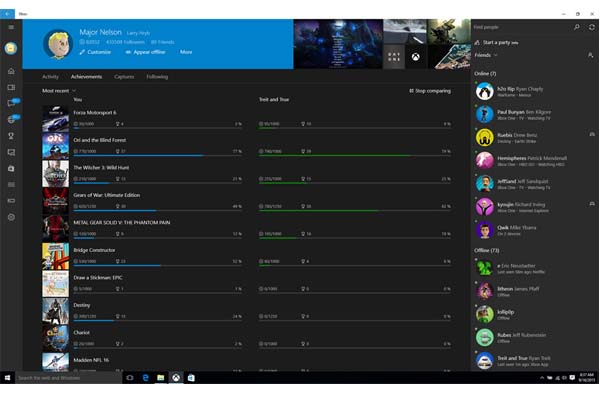Open The Witcher 3: Wild Hunt cover thumbnail
The height and width of the screenshot is (400, 600).
[x=55, y=173]
